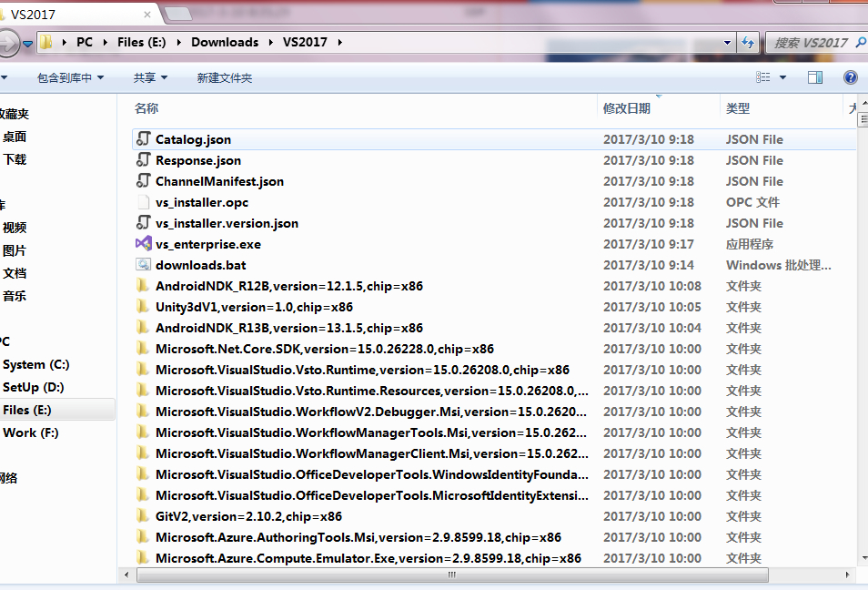Open the 共享 dropdown menu
The width and height of the screenshot is (868, 590).
click(150, 77)
